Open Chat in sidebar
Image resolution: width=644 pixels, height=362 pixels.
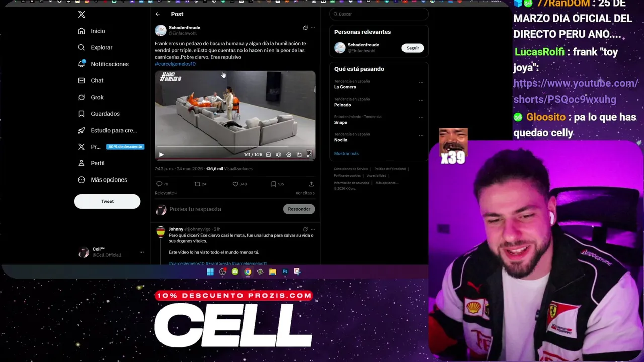pyautogui.click(x=91, y=80)
